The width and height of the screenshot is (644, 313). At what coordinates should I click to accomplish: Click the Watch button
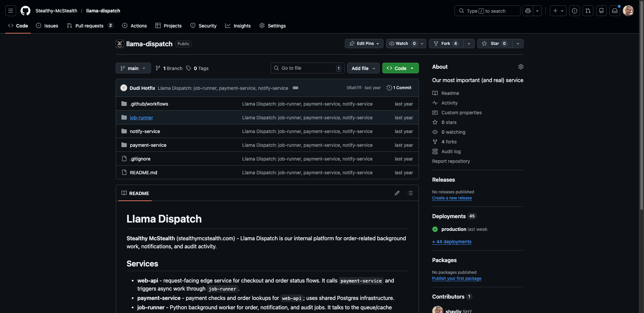tap(401, 44)
